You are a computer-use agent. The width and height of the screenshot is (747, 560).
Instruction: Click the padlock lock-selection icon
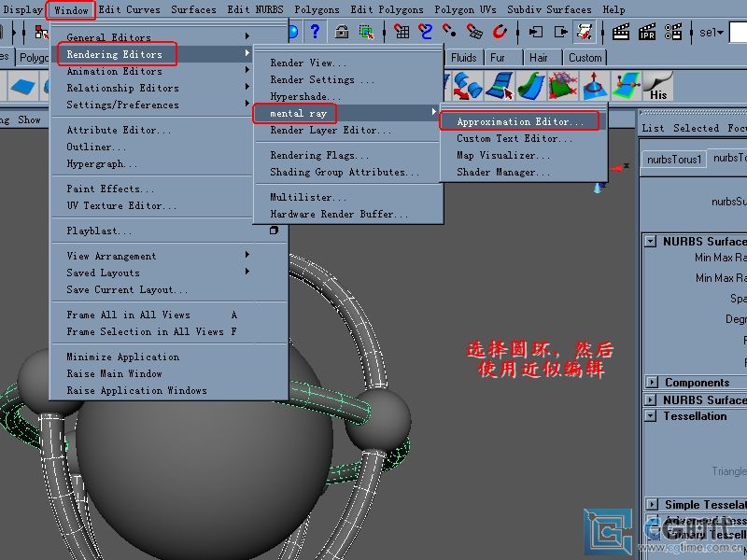coord(342,32)
